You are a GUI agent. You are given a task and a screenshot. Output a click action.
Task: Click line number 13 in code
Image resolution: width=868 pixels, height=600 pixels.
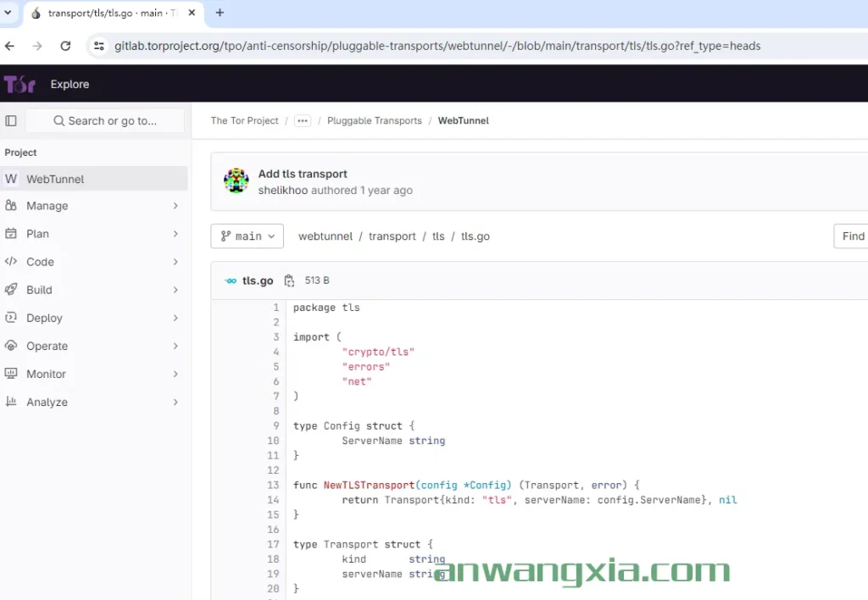point(274,486)
